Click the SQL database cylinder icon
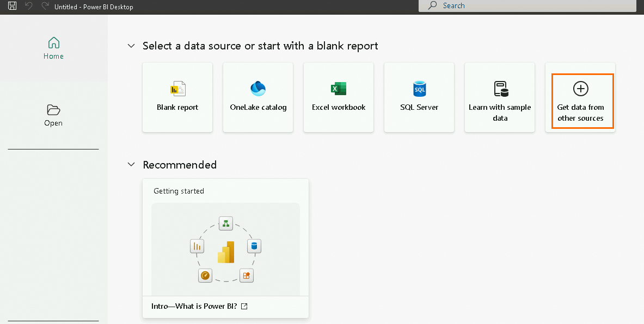 click(x=419, y=89)
